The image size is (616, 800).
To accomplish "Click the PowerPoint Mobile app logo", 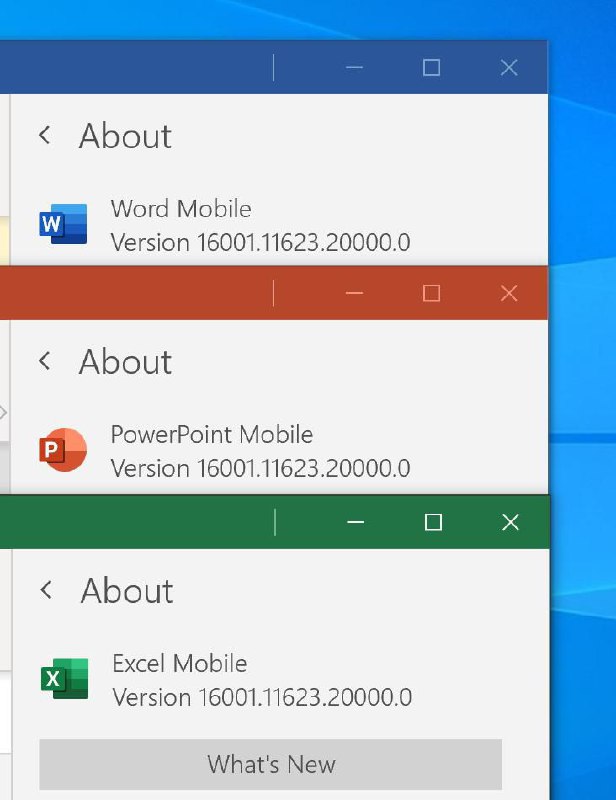I will click(63, 449).
